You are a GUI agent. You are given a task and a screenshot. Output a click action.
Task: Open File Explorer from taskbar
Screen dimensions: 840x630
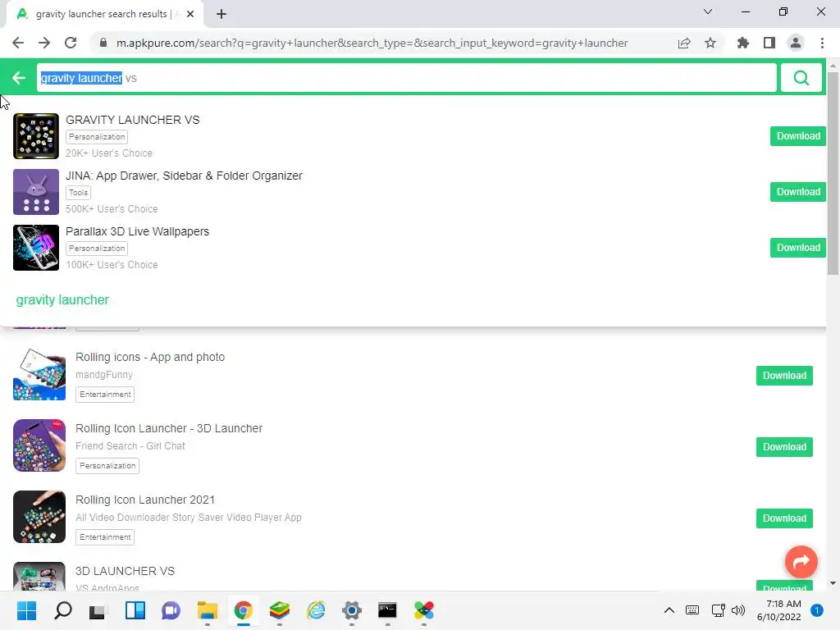click(208, 610)
